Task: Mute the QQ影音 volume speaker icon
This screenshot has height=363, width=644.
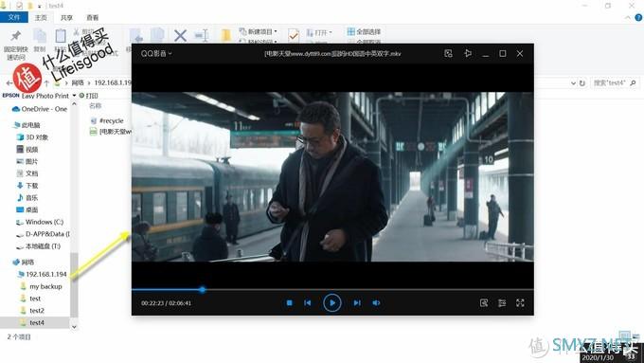Action: [x=376, y=303]
